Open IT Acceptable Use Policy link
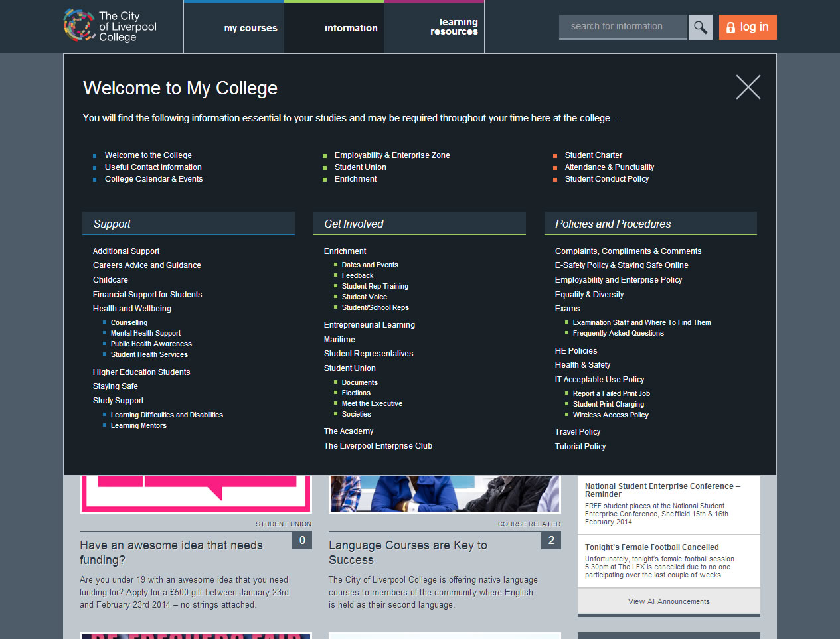 [x=600, y=380]
